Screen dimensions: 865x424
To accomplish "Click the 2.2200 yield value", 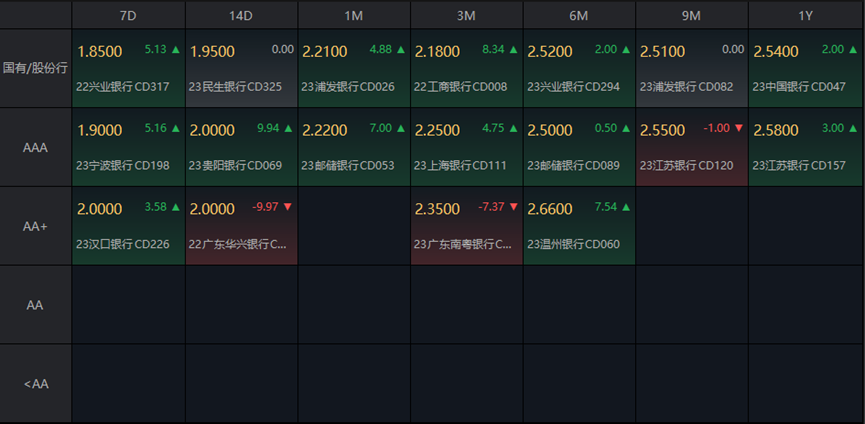I will tap(325, 131).
